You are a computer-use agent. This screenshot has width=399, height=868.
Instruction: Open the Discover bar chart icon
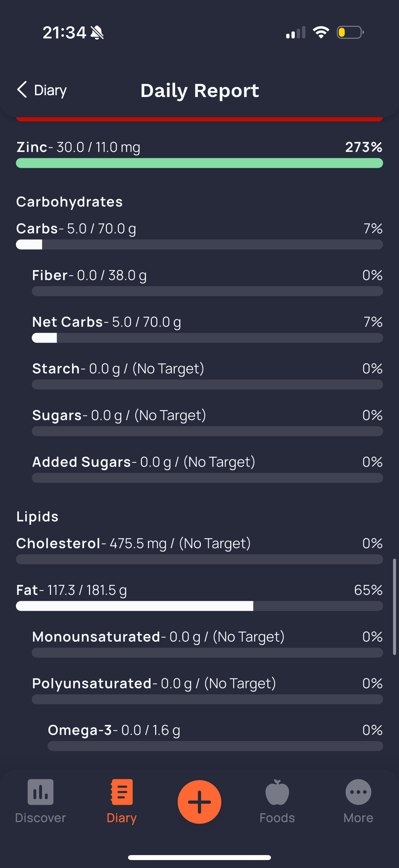pos(40,792)
